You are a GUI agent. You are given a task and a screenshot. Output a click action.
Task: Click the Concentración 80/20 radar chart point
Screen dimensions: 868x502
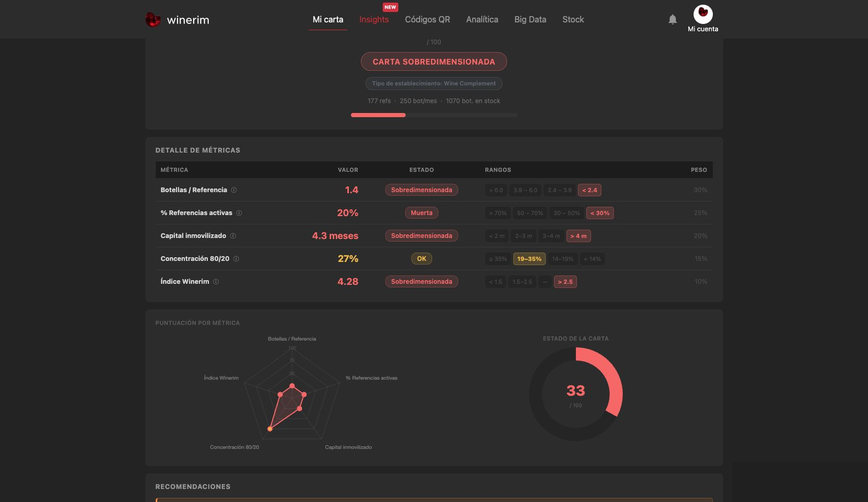[270, 429]
